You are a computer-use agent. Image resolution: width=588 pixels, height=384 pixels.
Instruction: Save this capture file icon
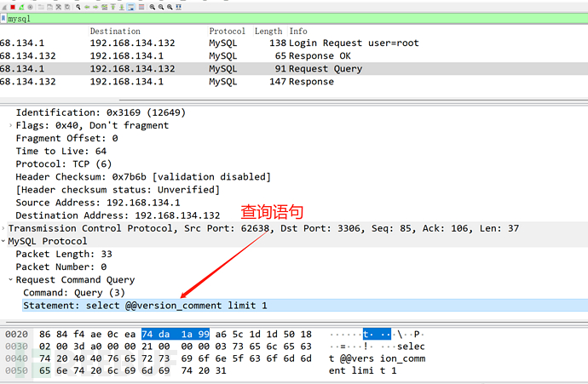pyautogui.click(x=49, y=7)
